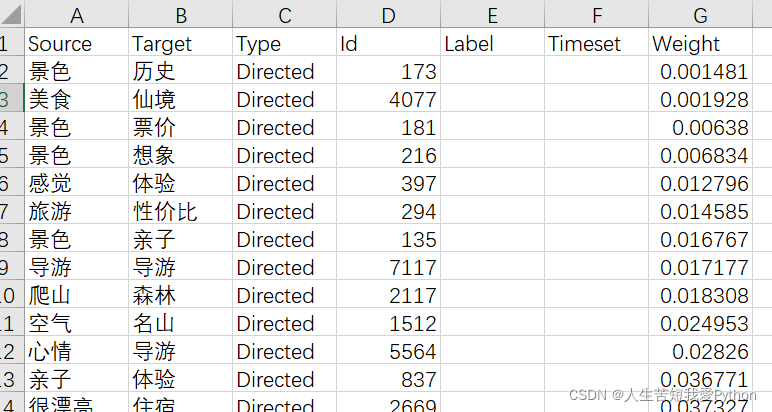The height and width of the screenshot is (412, 772).
Task: Select source cell 感觉
Action: pyautogui.click(x=76, y=182)
